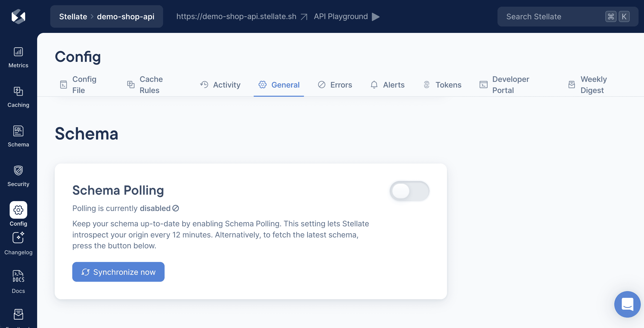Open the Metrics panel

click(x=18, y=57)
